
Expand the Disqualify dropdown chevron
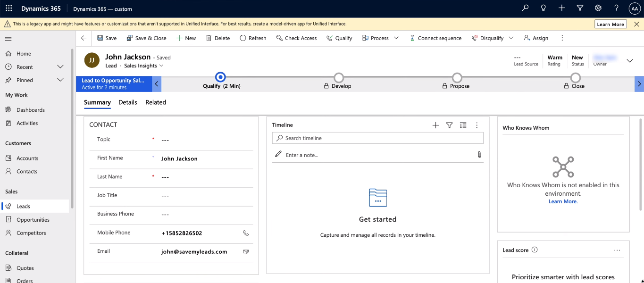point(511,38)
